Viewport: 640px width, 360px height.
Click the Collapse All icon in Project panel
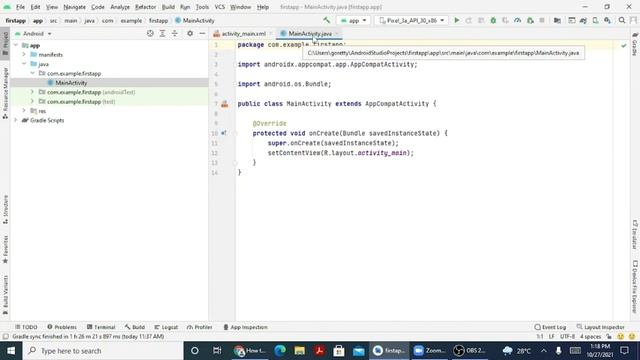[x=175, y=33]
